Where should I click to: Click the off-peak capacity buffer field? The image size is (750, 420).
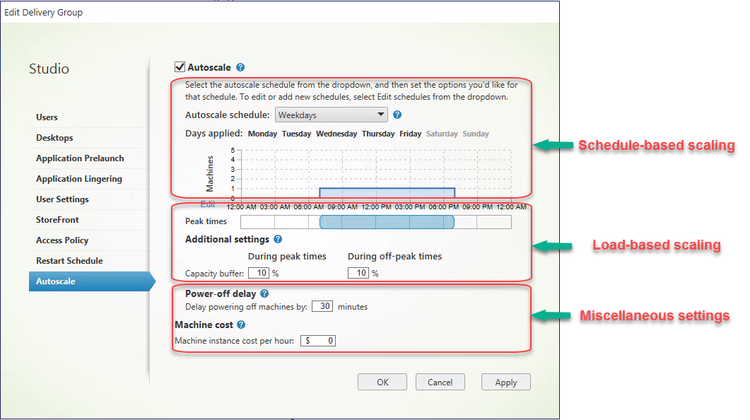358,273
